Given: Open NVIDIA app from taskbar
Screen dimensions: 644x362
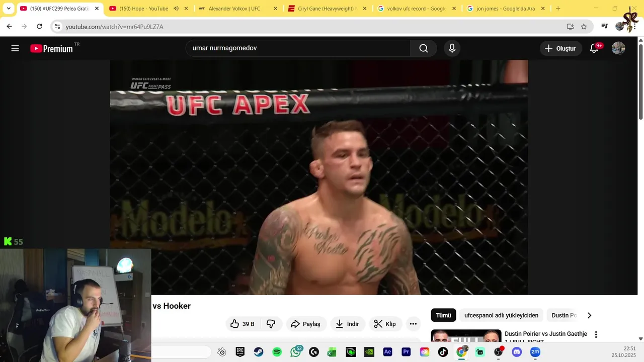Looking at the screenshot, I should 369,352.
